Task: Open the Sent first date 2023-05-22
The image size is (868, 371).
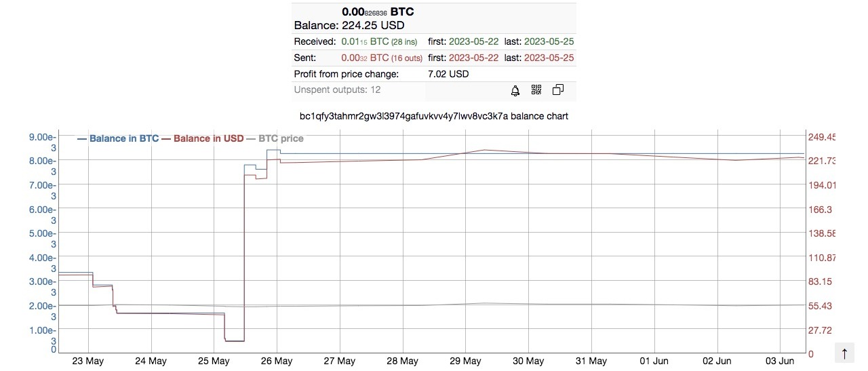Action: coord(473,58)
